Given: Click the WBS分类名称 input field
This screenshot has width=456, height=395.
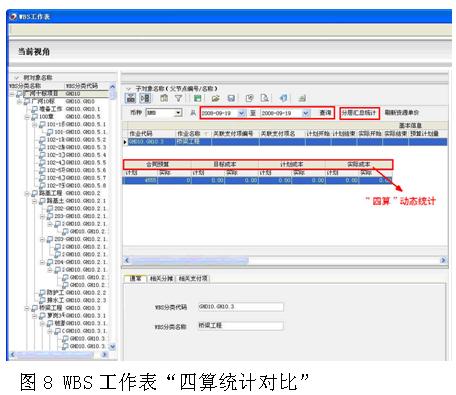Looking at the screenshot, I should tap(241, 326).
